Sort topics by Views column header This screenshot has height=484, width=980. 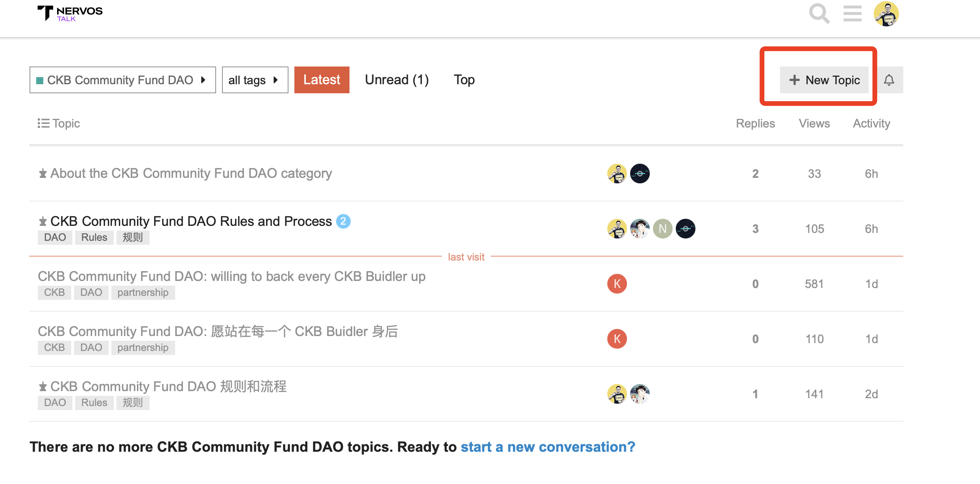tap(814, 124)
